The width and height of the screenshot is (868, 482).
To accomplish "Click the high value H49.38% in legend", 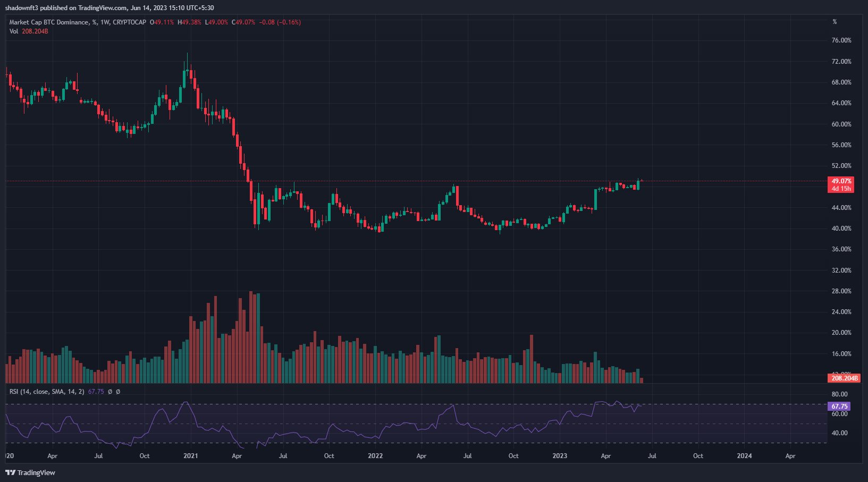I will coord(189,22).
